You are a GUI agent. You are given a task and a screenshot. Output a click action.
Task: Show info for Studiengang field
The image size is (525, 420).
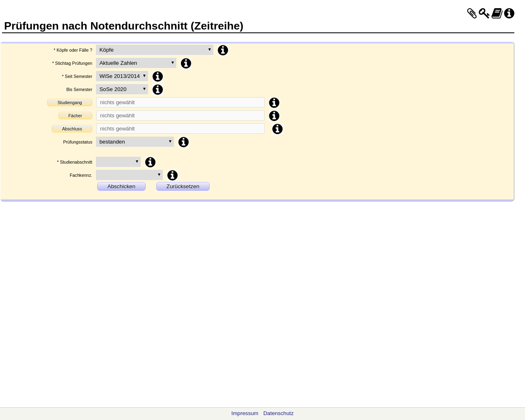coord(274,103)
